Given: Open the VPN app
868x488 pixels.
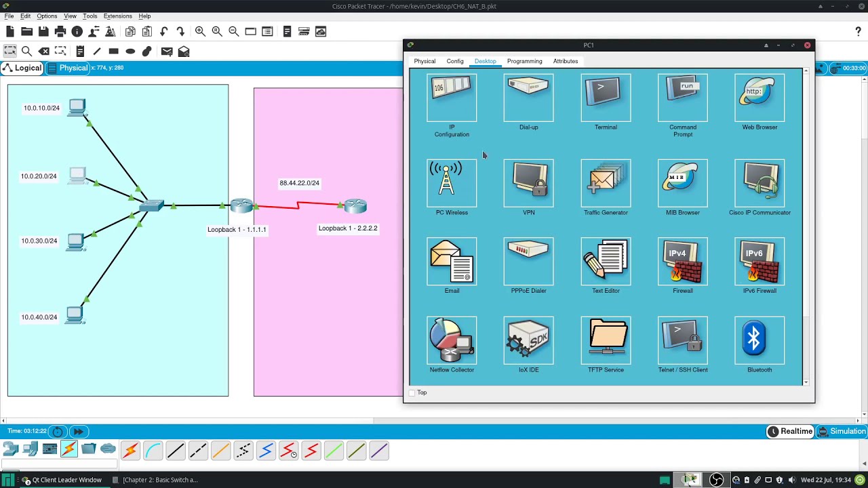Looking at the screenshot, I should (529, 183).
